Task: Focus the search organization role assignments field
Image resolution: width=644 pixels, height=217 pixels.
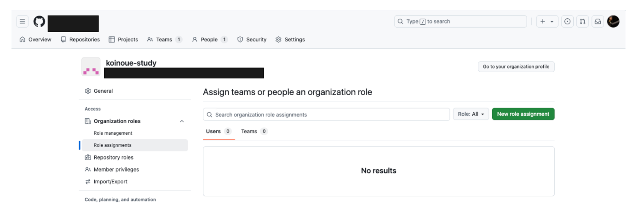Action: click(326, 114)
